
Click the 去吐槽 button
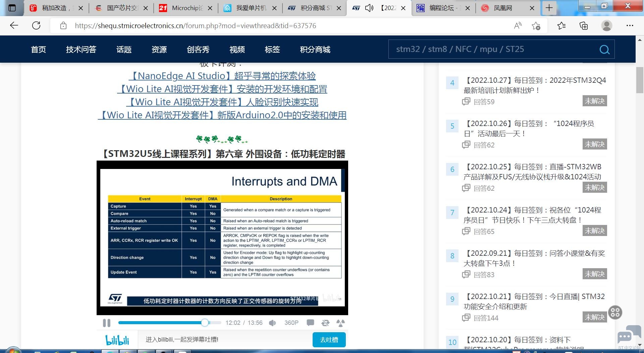329,340
